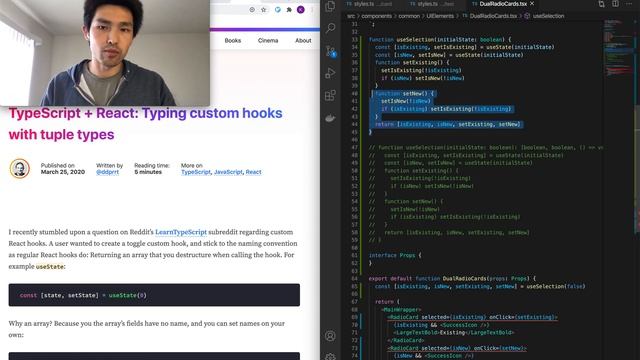Viewport: 640px width, 360px height.
Task: Open the TypeScript tag link
Action: [x=196, y=172]
